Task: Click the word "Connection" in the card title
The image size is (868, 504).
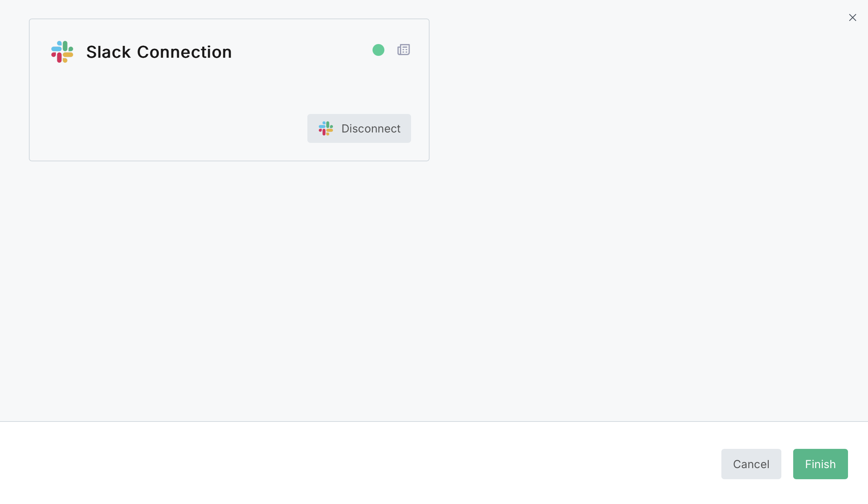Action: point(184,52)
